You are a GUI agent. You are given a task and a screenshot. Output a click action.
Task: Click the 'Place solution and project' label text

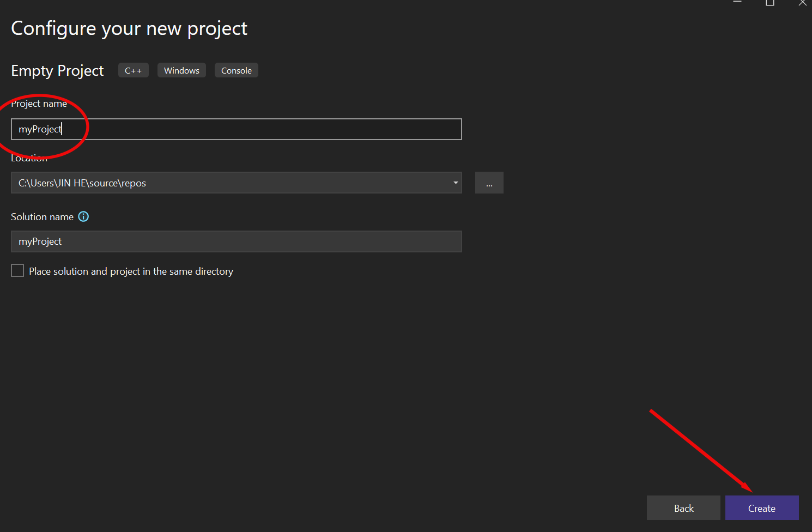(131, 271)
